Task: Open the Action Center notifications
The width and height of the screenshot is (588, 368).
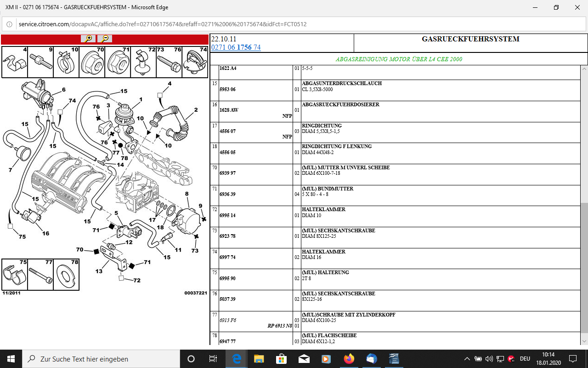Action: 573,359
